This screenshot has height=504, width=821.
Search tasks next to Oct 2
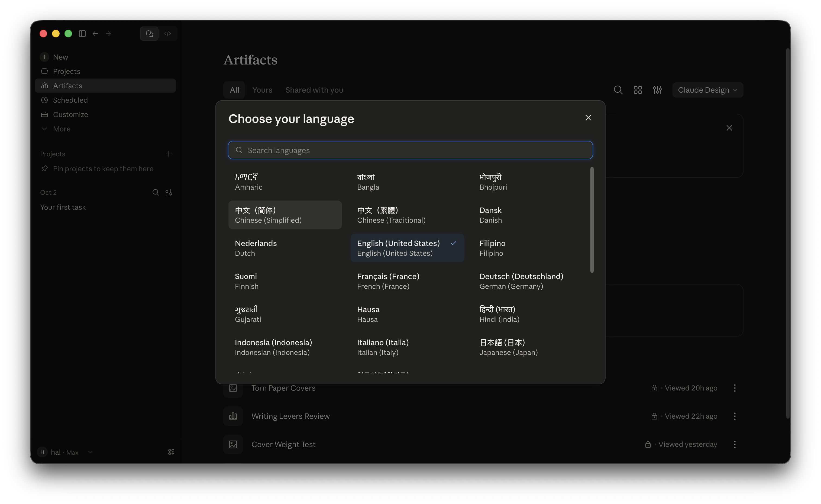pos(156,192)
